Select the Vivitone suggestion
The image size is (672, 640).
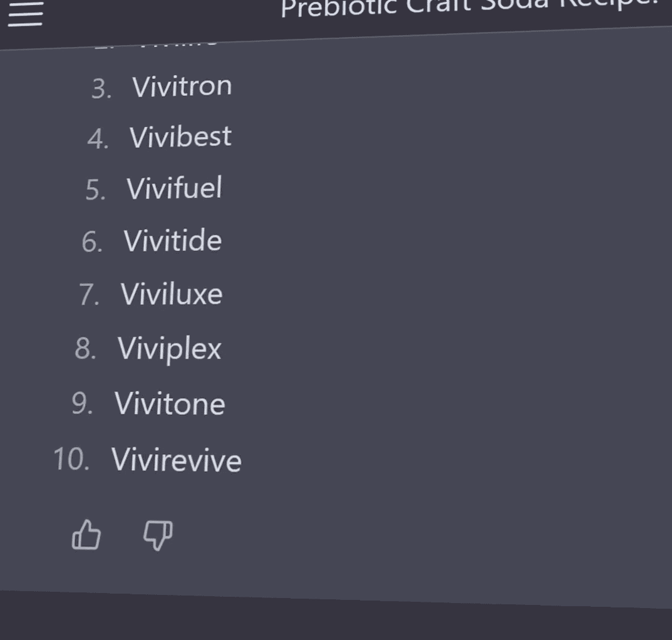tap(169, 404)
